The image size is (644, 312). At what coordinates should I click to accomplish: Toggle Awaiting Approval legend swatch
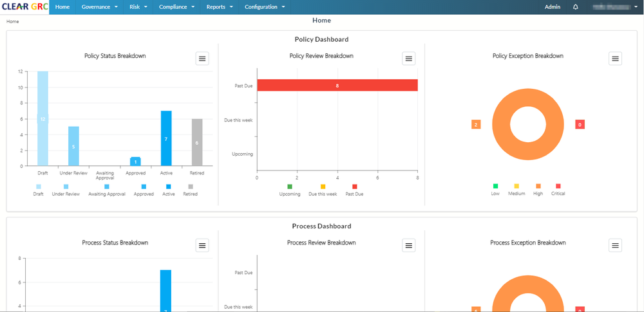point(107,187)
